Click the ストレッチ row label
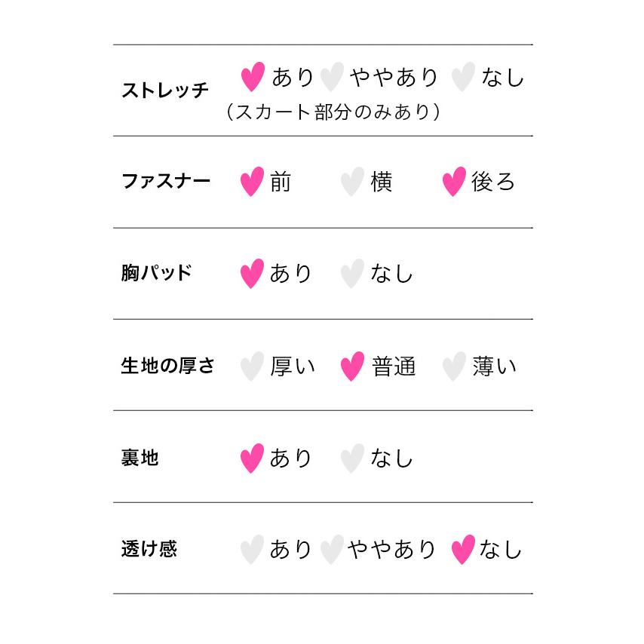Viewport: 644px width, 644px height. (165, 90)
